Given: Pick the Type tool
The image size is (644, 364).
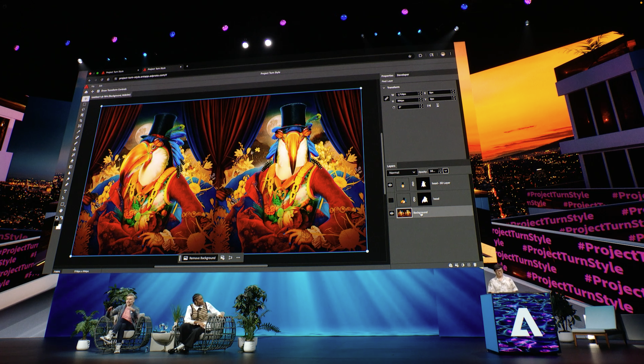Looking at the screenshot, I should click(65, 191).
